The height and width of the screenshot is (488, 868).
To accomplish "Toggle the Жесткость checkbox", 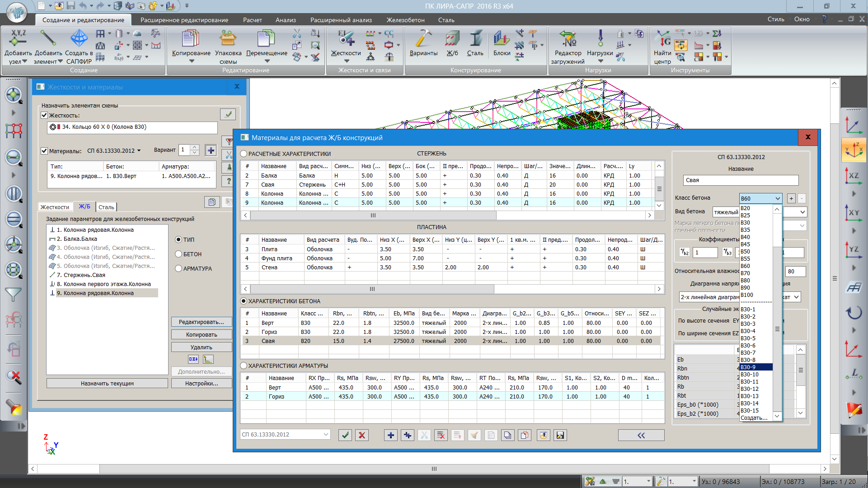I will 44,115.
